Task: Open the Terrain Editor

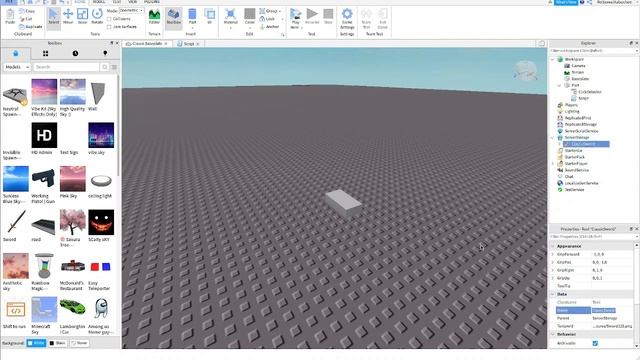Action: (x=154, y=17)
